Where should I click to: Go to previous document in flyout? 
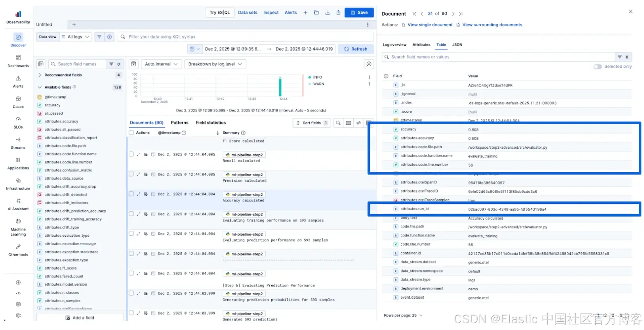pyautogui.click(x=422, y=13)
